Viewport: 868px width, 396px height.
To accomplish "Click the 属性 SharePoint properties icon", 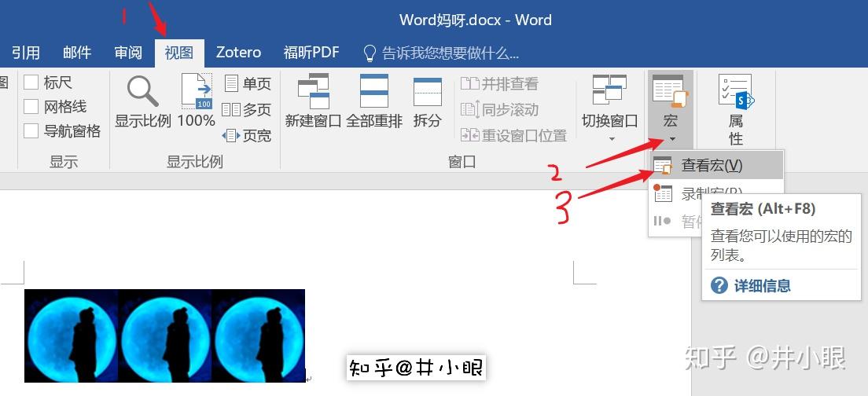I will (x=736, y=90).
